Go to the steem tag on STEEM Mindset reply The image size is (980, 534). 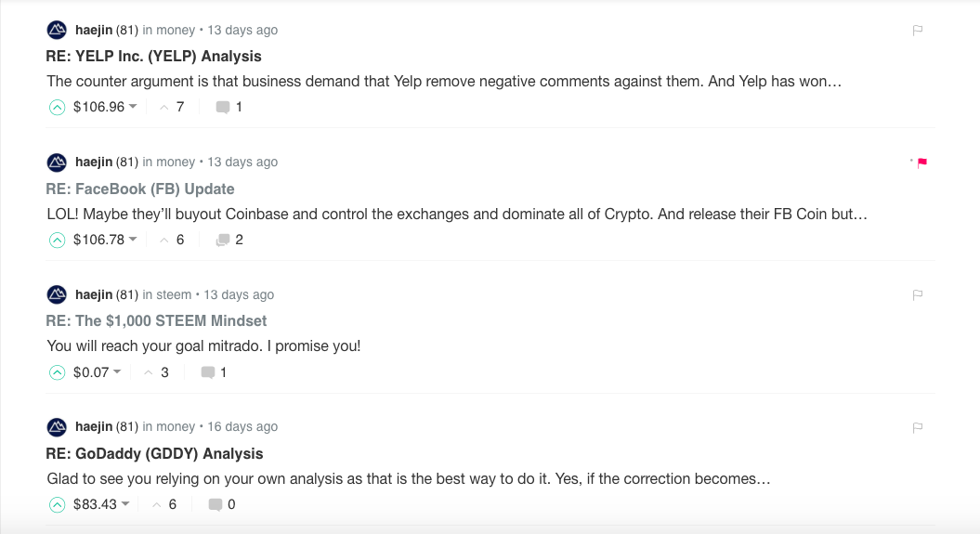click(174, 294)
